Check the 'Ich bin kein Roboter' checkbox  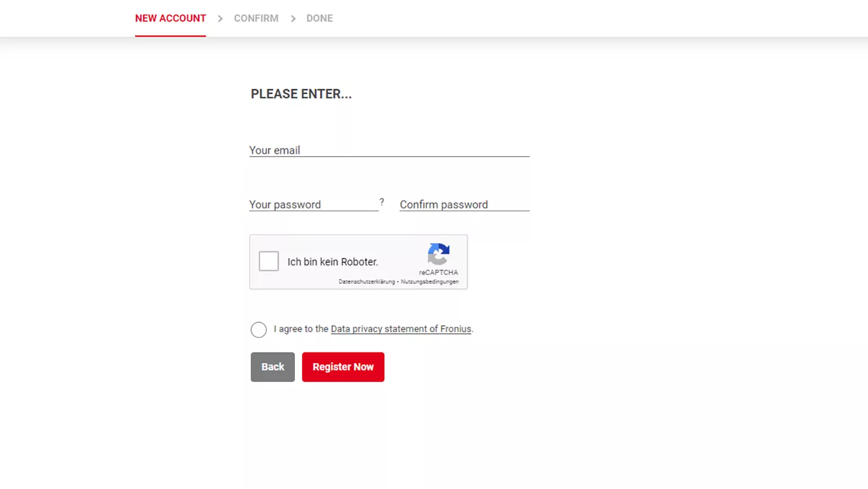(x=269, y=261)
